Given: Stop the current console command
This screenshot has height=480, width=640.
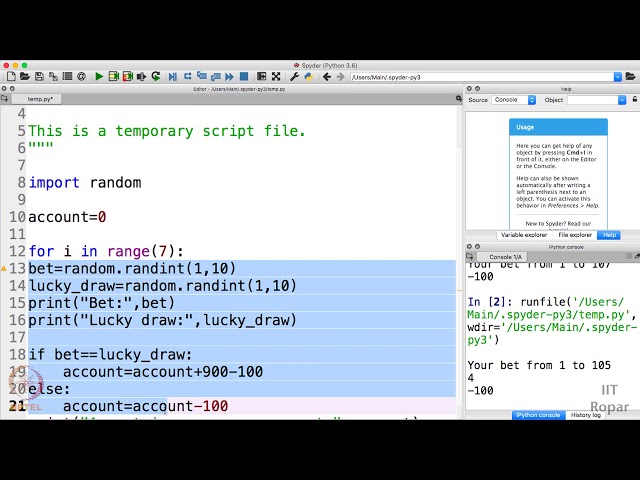Looking at the screenshot, I should tap(629, 256).
